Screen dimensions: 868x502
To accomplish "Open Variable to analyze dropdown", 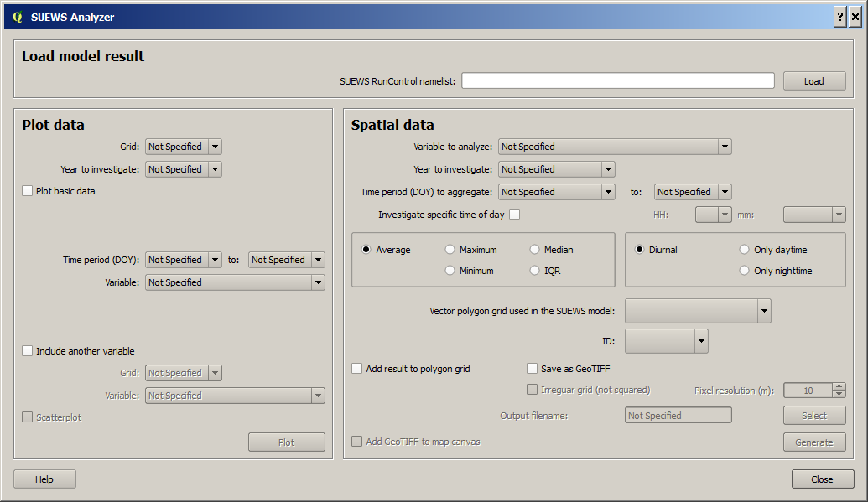I will click(615, 147).
